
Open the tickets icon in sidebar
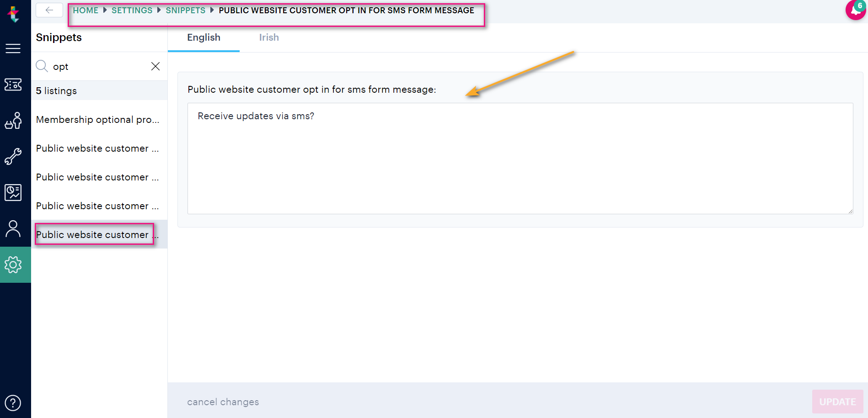pos(13,85)
